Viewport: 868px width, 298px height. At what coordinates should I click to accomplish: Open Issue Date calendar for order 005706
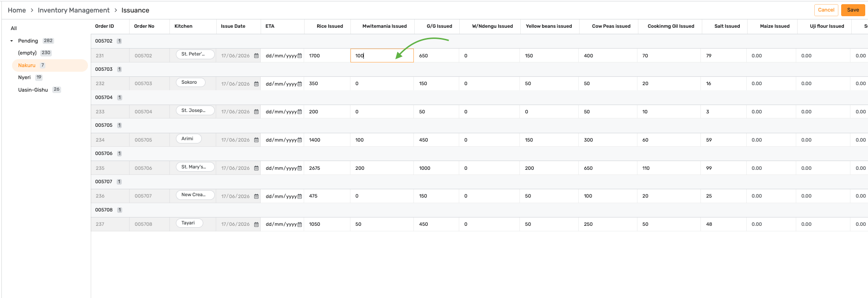(x=256, y=168)
